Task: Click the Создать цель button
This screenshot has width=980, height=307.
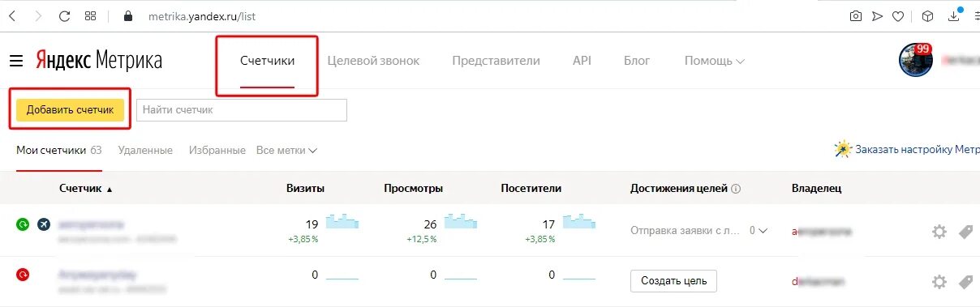Action: 673,281
